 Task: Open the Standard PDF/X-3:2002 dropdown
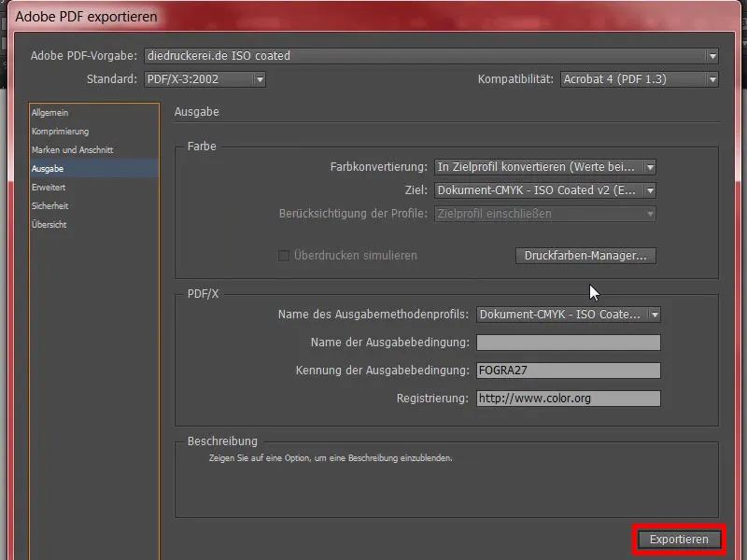click(204, 79)
